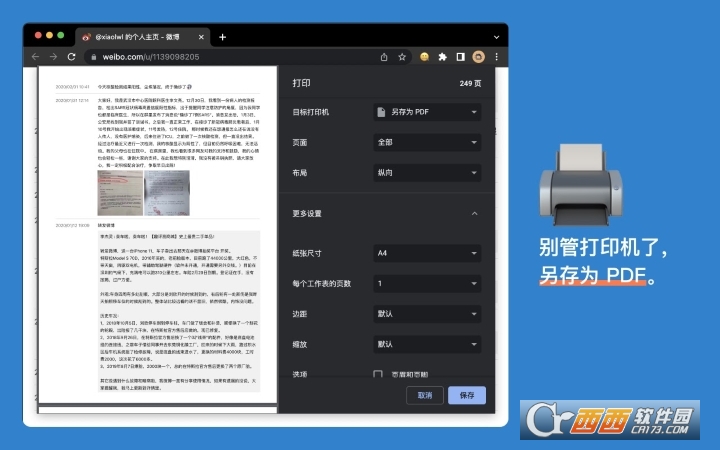720x450 pixels.
Task: Toggle the 页眉和页脚 checkbox
Action: pos(378,374)
